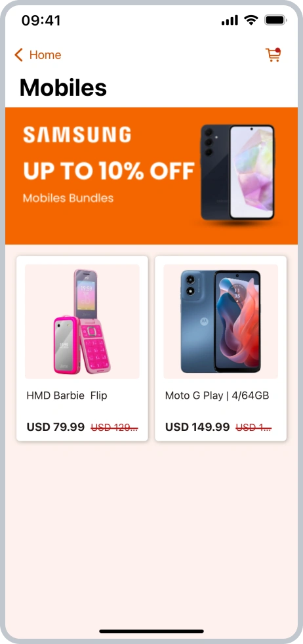This screenshot has height=644, width=303.
Task: Tap the cellular signal bars icon
Action: coord(230,20)
